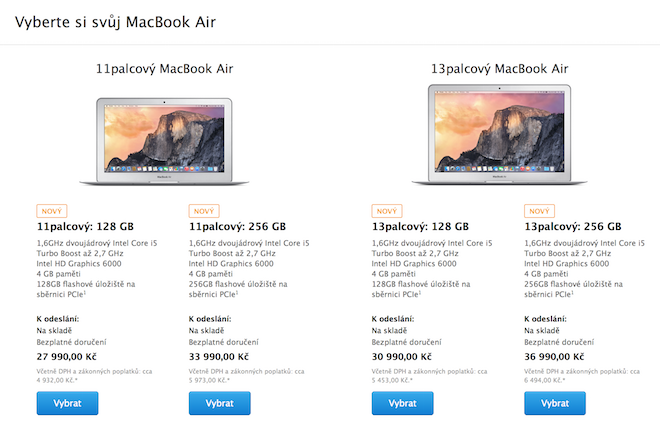Click Vybrat button for 11palcový 128 GB
The image size is (660, 433).
(x=67, y=403)
